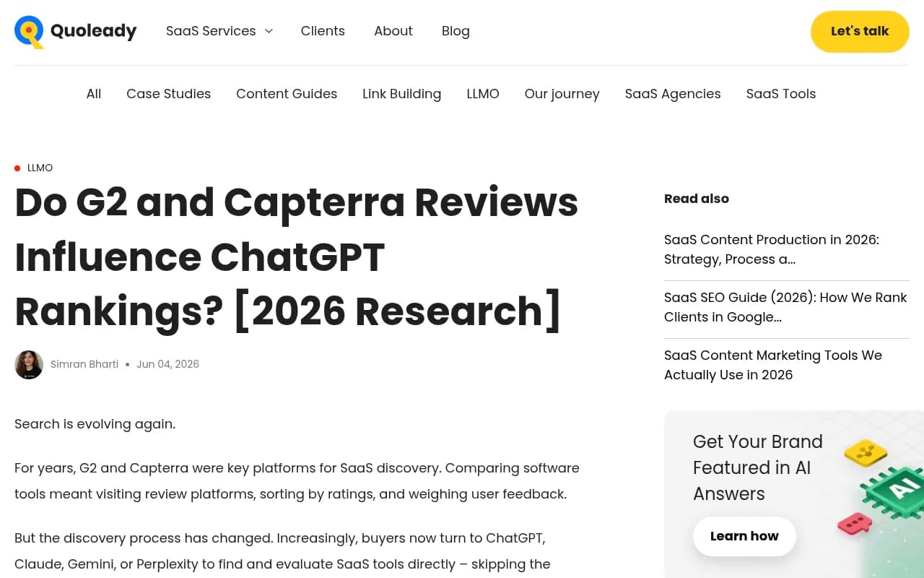Open the Our journey category
This screenshot has height=578, width=924.
click(562, 94)
